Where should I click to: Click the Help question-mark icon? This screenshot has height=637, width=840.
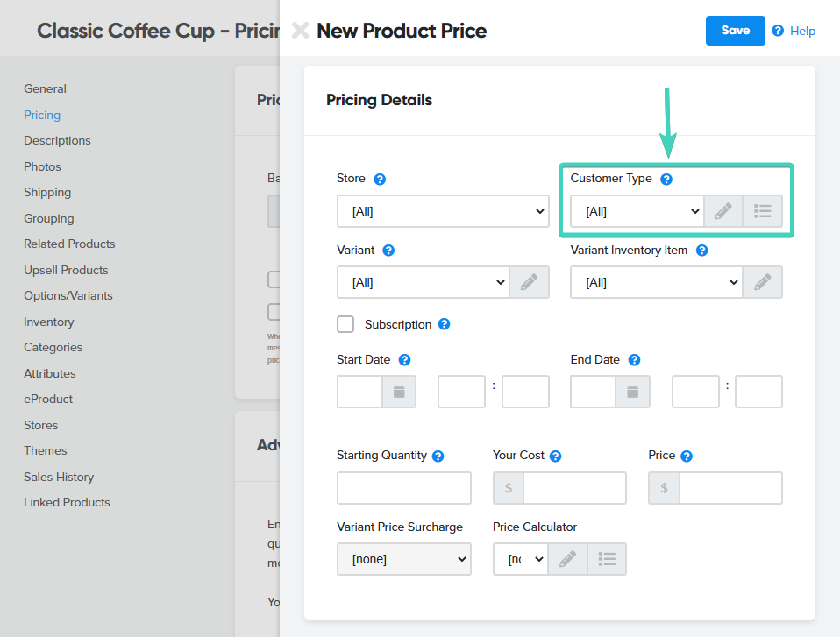(x=778, y=31)
